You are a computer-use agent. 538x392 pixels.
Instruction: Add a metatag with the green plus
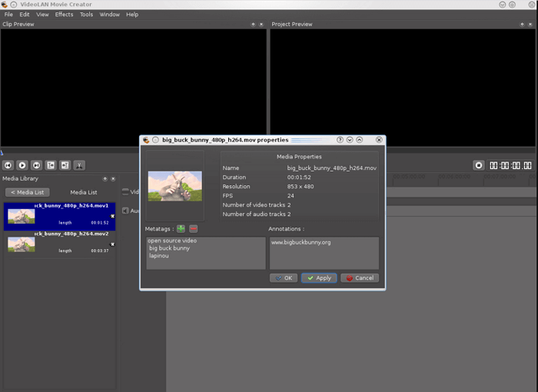181,228
